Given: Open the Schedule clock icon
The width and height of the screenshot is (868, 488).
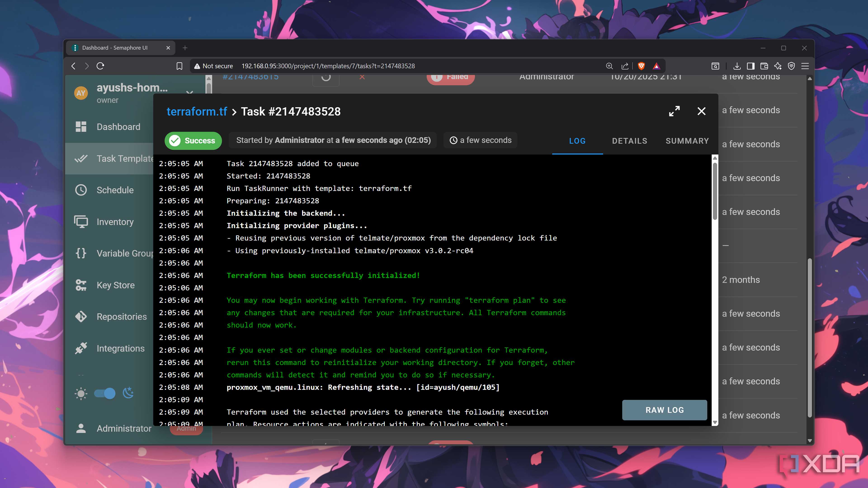Looking at the screenshot, I should (81, 190).
